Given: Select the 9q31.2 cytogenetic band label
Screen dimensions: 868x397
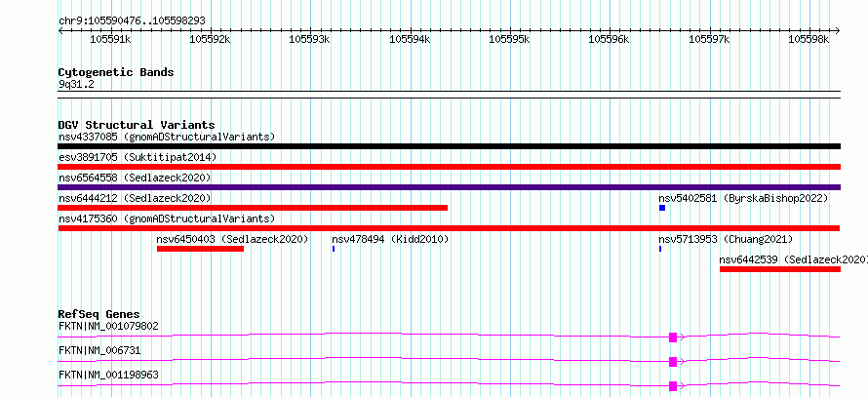Looking at the screenshot, I should [x=76, y=85].
